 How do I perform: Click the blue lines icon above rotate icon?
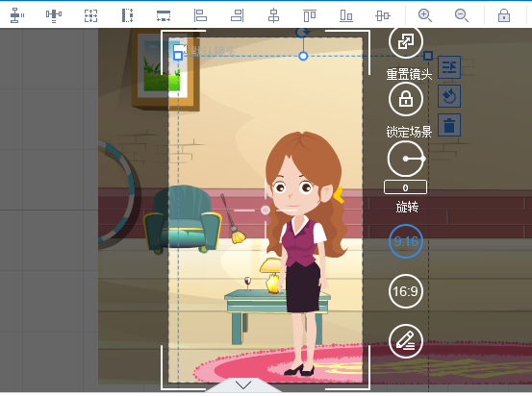pos(449,67)
